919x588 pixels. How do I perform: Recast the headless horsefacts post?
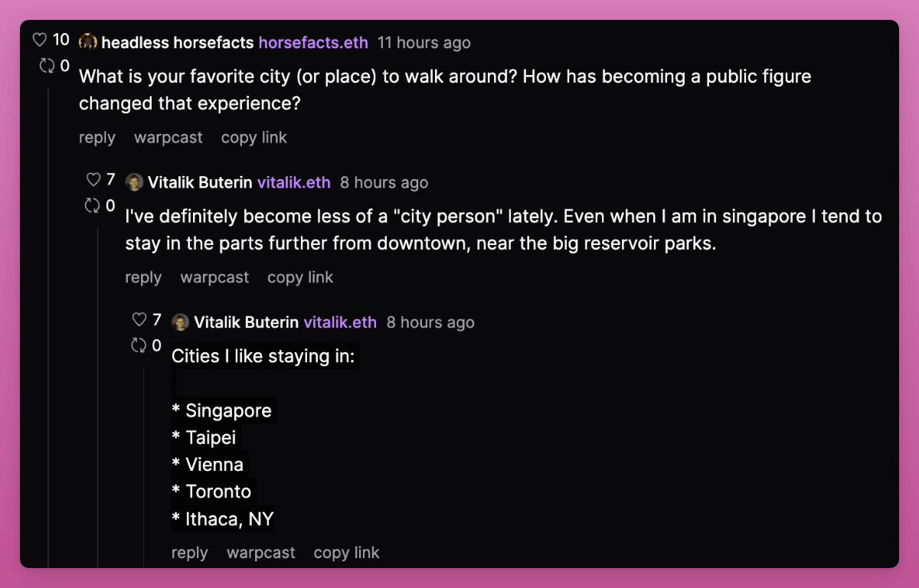click(x=47, y=66)
